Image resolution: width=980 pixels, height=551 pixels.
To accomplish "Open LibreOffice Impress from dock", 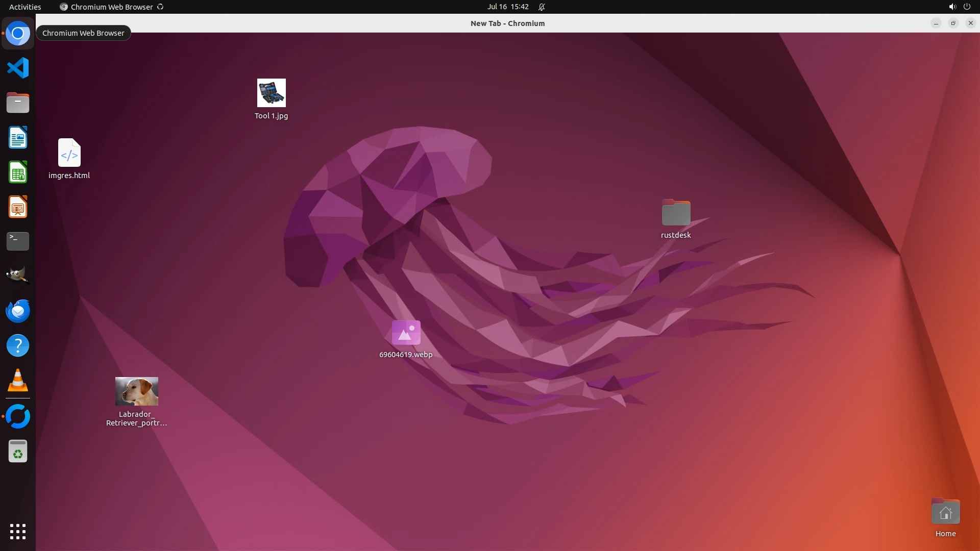I will click(18, 207).
